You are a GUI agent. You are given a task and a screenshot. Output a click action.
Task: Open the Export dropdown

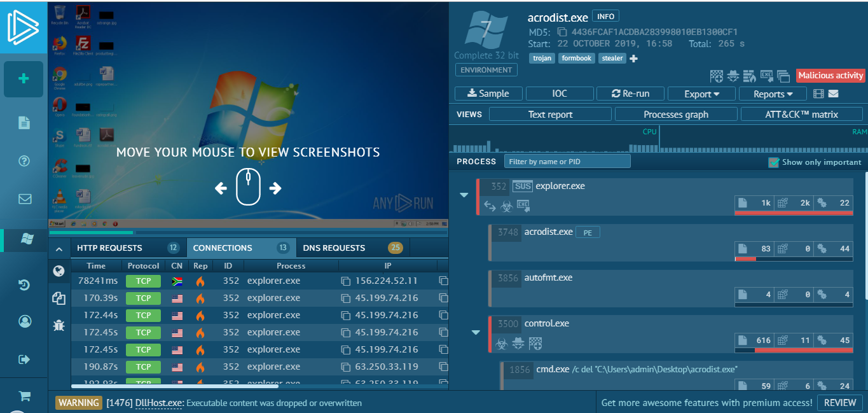click(701, 94)
